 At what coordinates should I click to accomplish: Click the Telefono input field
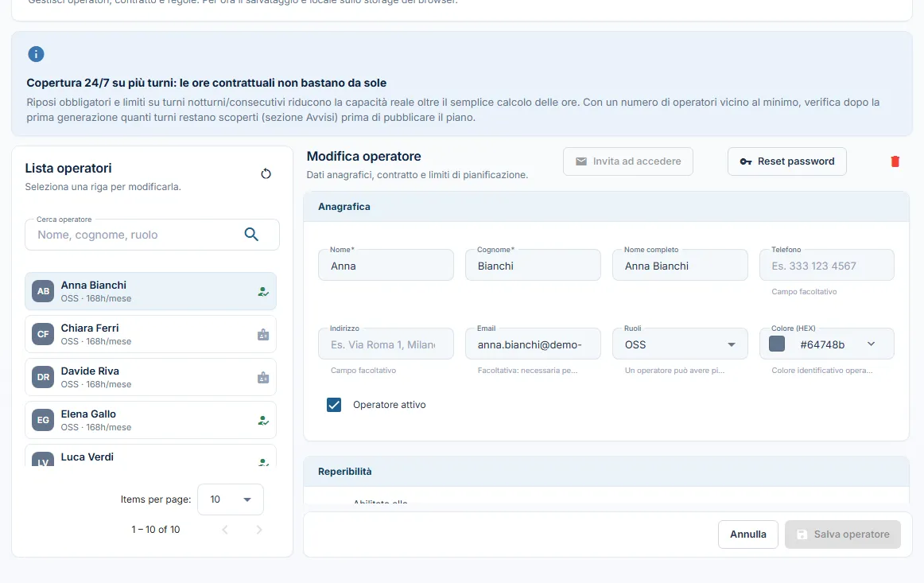tap(827, 266)
